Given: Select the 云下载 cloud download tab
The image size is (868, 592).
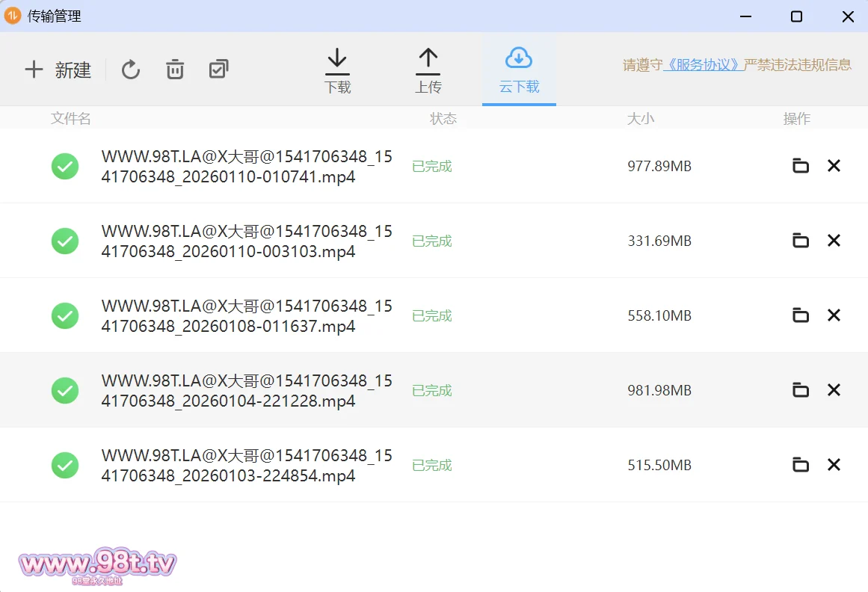Looking at the screenshot, I should pyautogui.click(x=519, y=72).
